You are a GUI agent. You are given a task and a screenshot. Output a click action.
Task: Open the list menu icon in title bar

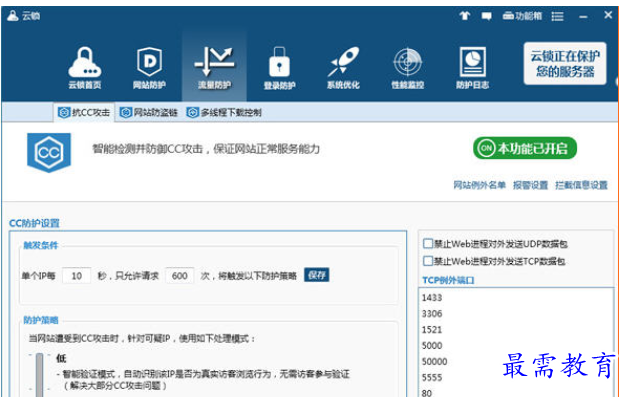coord(557,16)
